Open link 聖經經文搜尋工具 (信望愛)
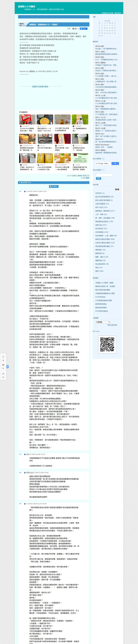Image resolution: width=138 pixels, height=644 pixels. (x=105, y=286)
